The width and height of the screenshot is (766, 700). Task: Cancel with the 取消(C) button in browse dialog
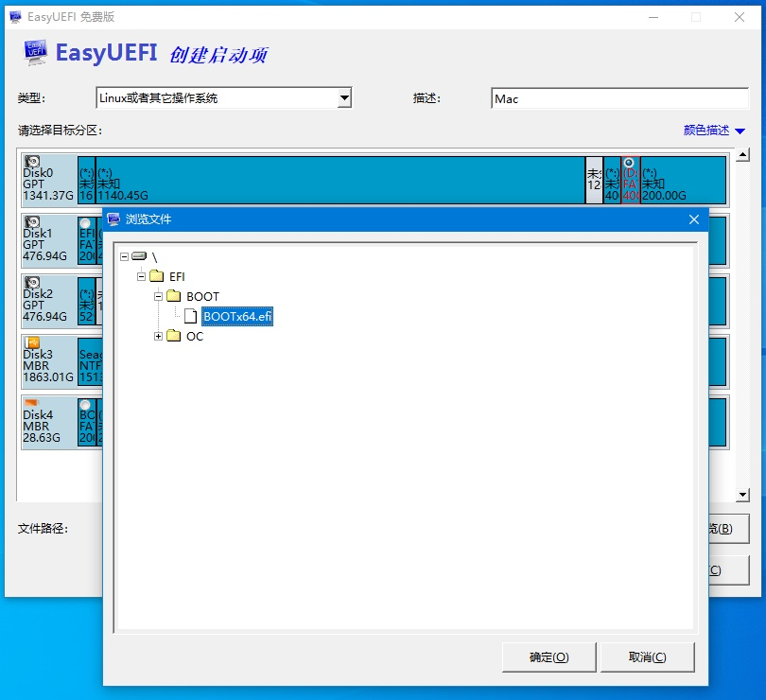pos(647,657)
